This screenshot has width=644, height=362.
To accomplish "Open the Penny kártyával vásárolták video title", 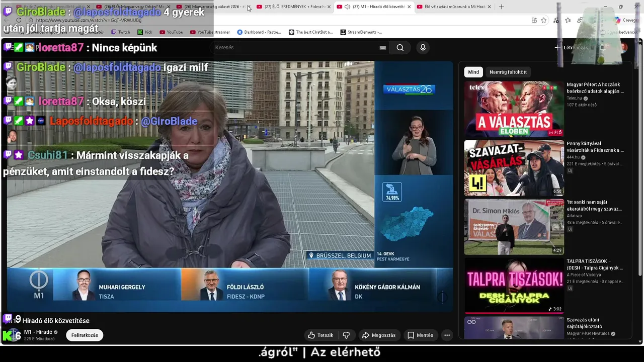I will (x=595, y=147).
